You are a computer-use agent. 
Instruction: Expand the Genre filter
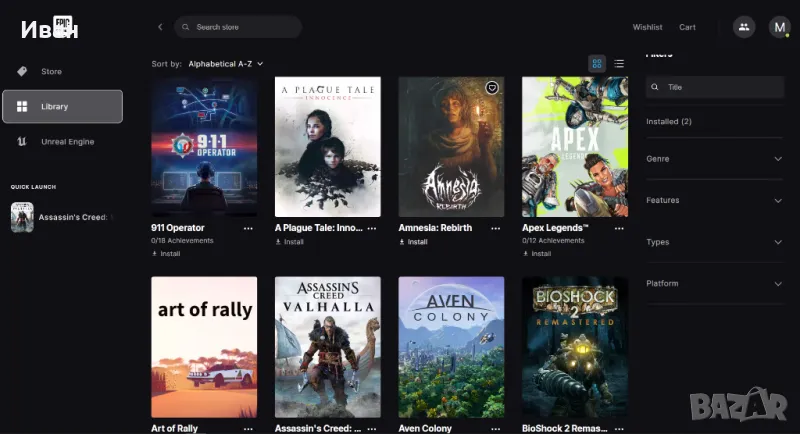714,159
